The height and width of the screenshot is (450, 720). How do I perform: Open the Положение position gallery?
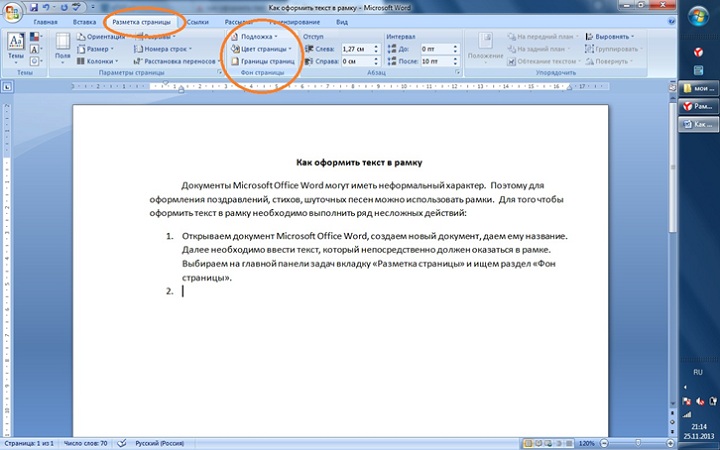click(x=485, y=48)
